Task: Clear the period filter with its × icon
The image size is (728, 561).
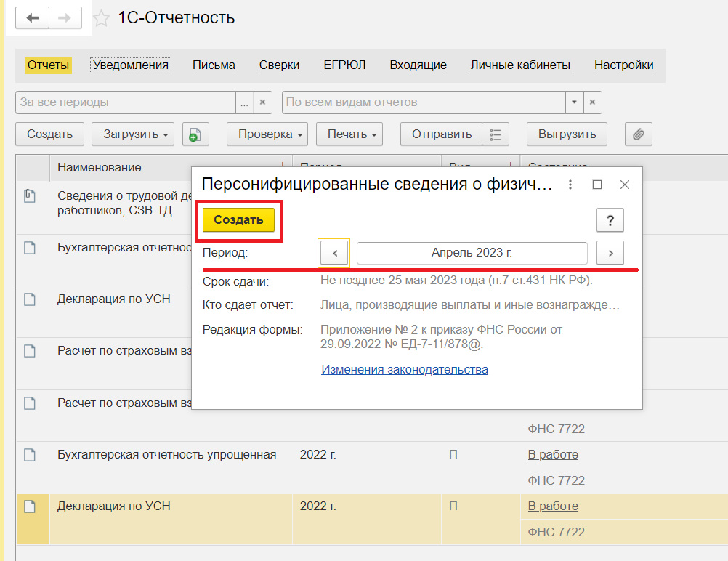Action: [x=262, y=102]
